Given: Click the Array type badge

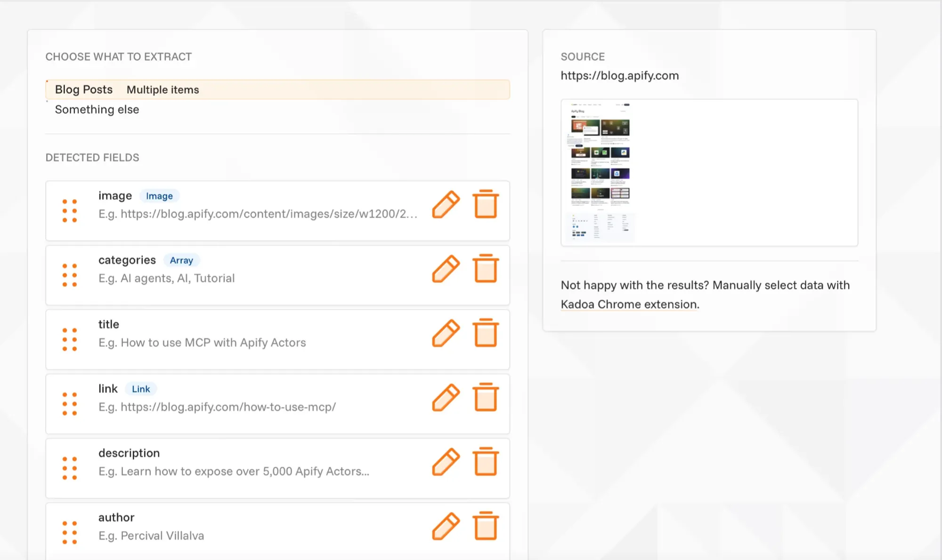Looking at the screenshot, I should click(181, 260).
